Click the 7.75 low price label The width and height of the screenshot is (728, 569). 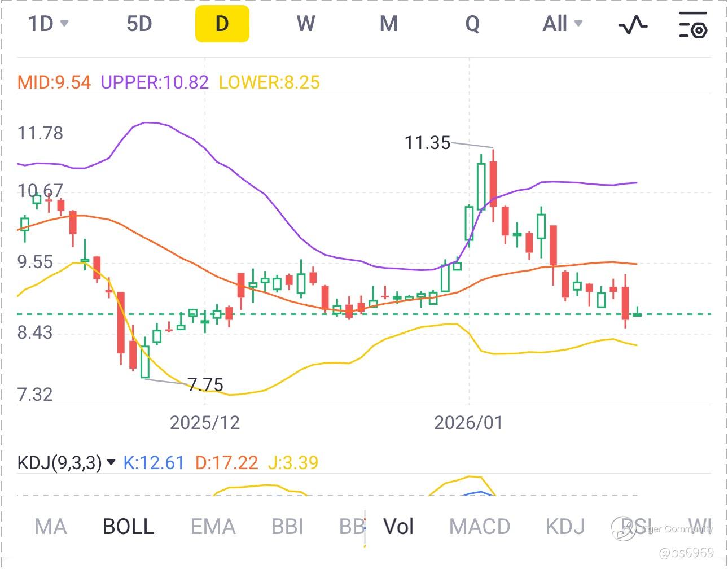[205, 385]
